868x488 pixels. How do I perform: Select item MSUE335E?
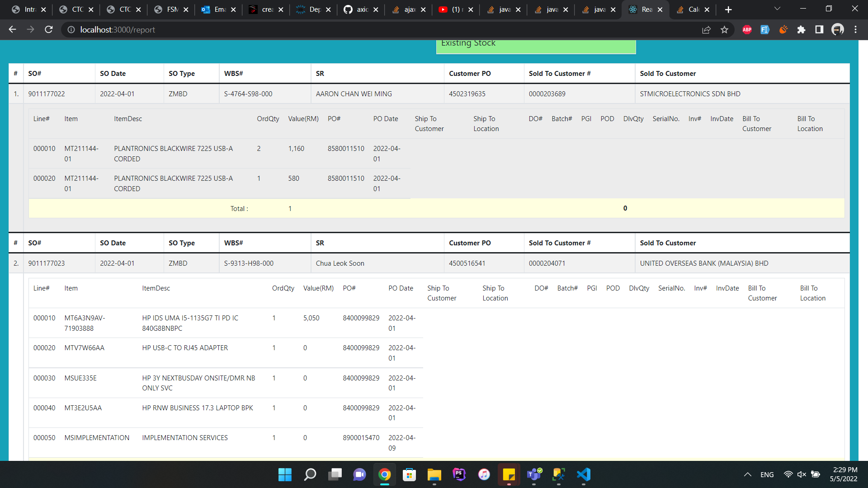click(80, 378)
